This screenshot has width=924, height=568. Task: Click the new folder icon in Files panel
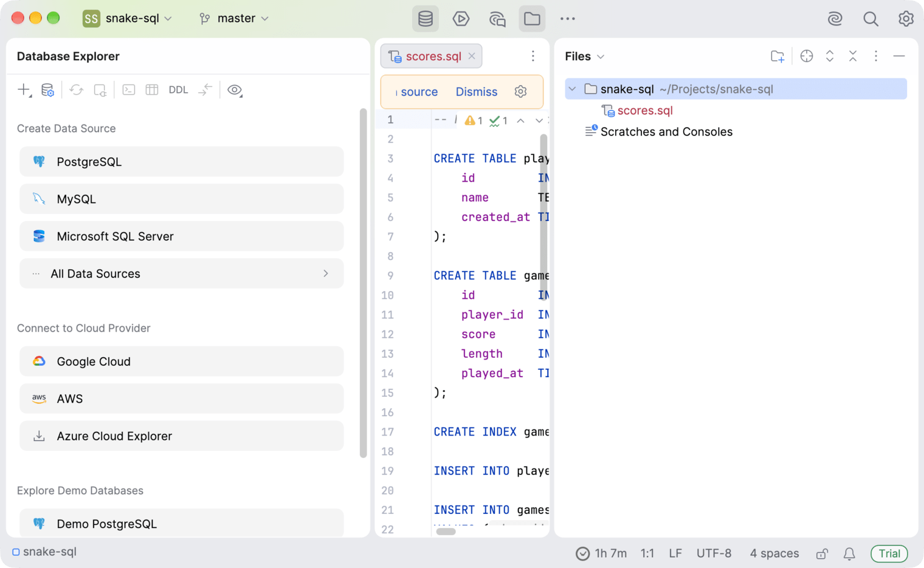pyautogui.click(x=777, y=56)
